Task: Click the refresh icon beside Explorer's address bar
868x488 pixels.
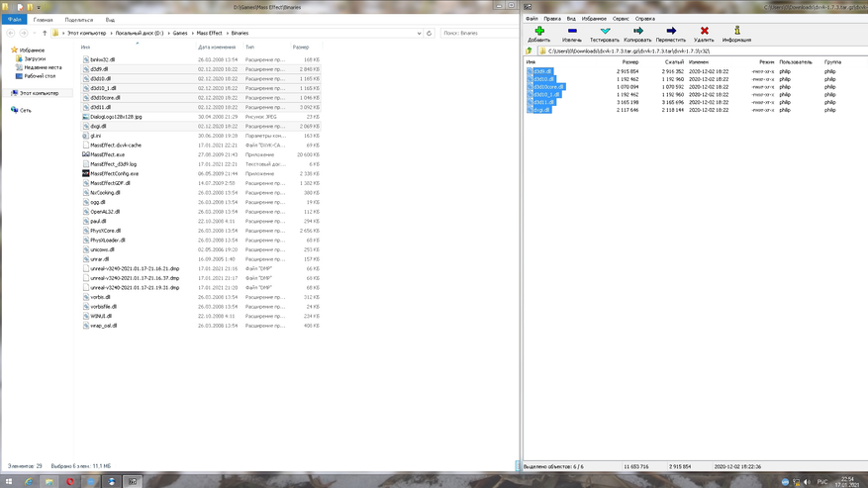Action: [x=429, y=34]
